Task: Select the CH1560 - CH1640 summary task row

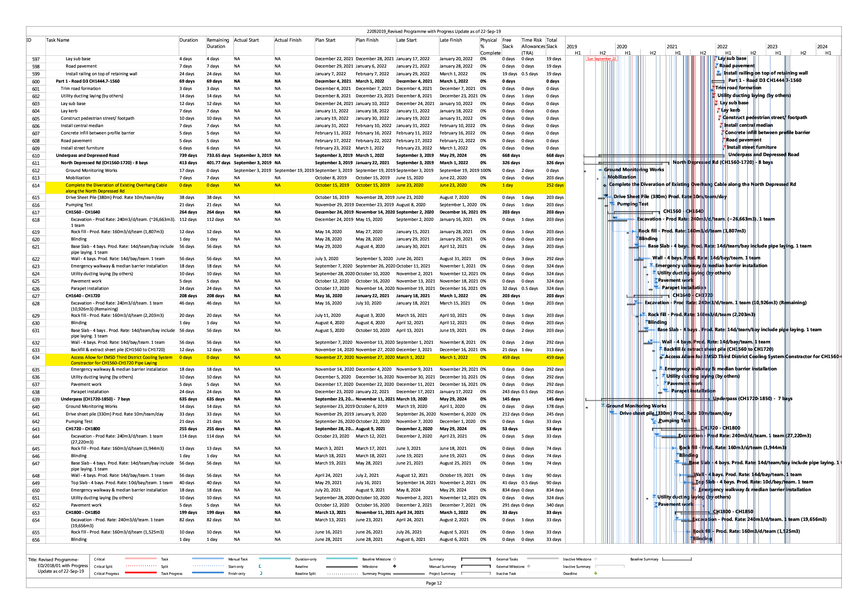Action: pos(83,212)
